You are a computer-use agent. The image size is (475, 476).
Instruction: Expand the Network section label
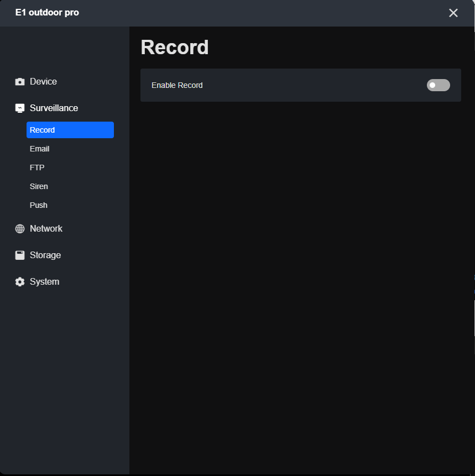pos(46,229)
